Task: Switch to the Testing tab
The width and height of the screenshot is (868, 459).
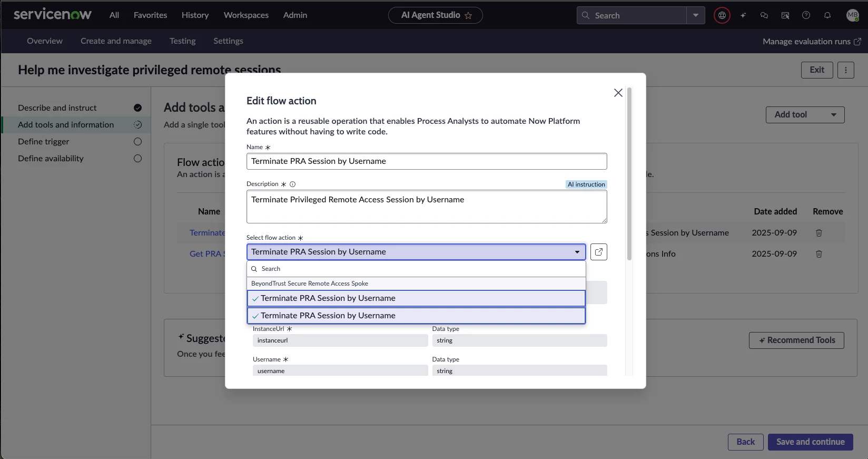Action: pos(182,41)
